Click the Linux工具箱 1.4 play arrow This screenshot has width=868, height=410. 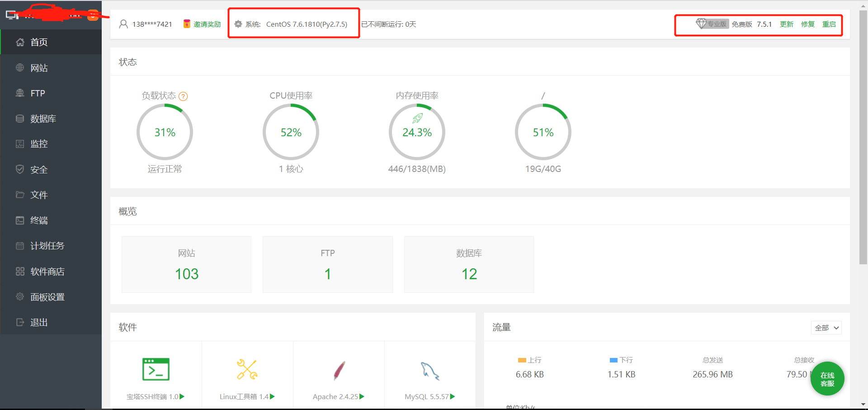point(273,396)
